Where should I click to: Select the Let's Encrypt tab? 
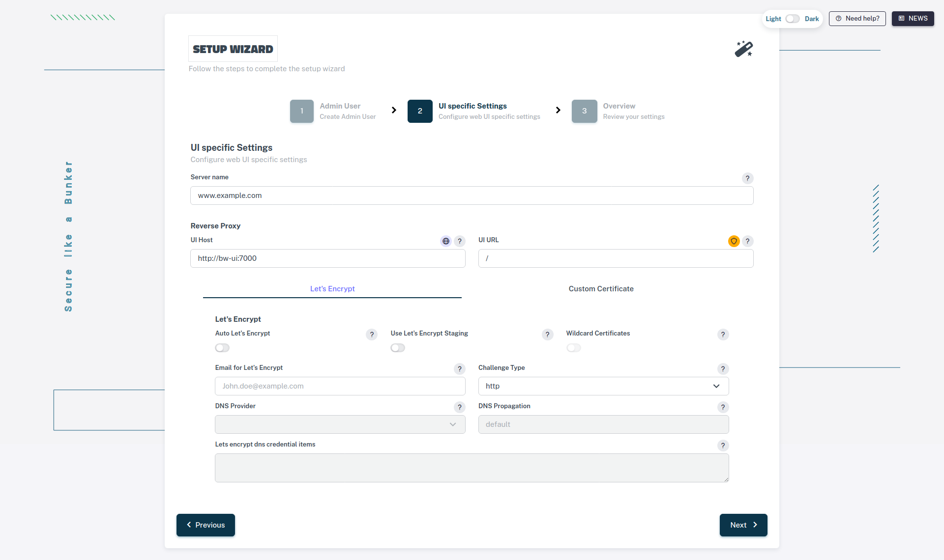332,289
